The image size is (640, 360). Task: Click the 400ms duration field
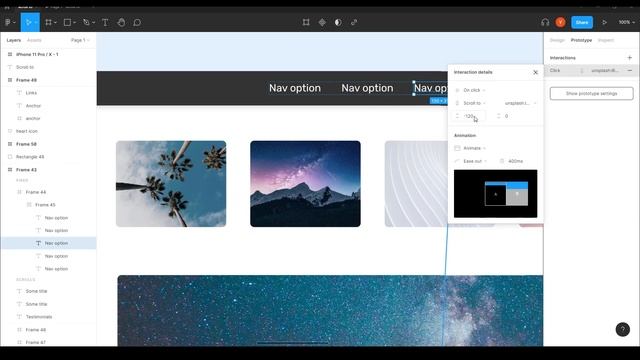tap(516, 161)
